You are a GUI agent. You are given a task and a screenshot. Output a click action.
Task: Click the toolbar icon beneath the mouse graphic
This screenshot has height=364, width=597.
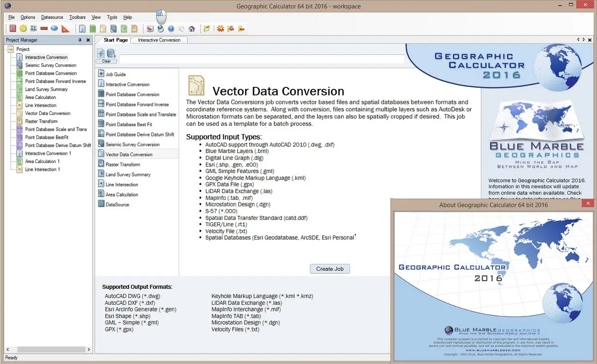161,29
